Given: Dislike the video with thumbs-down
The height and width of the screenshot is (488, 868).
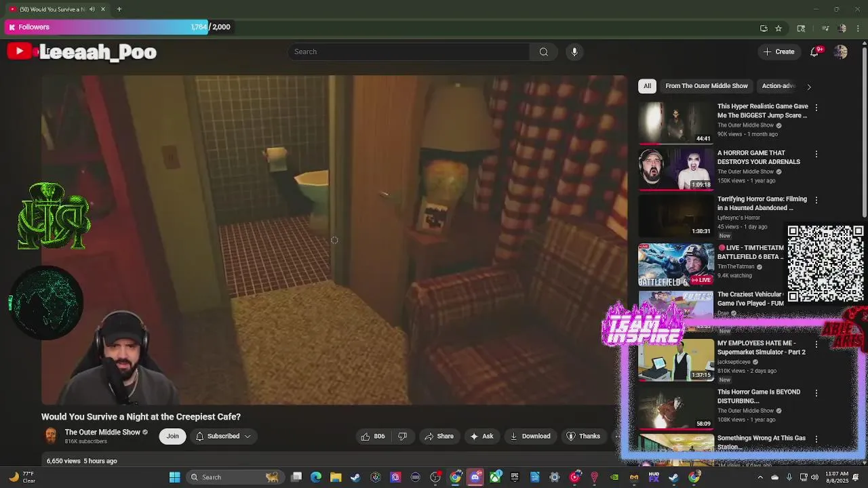Looking at the screenshot, I should tap(402, 436).
